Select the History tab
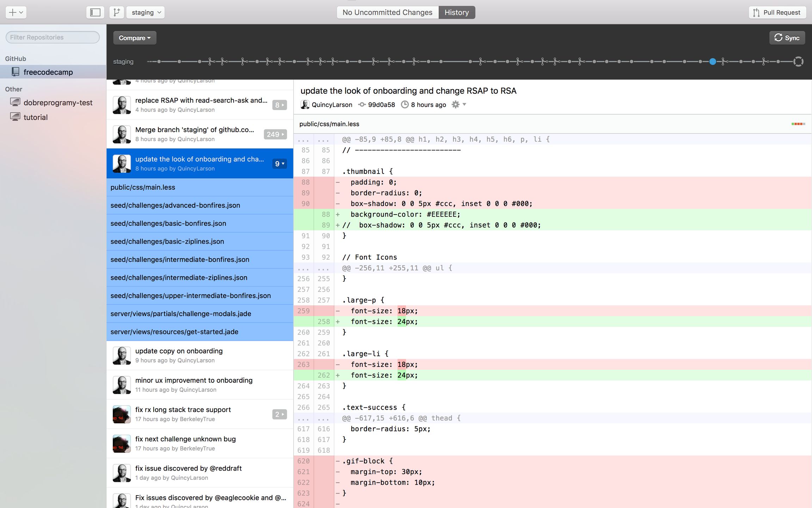This screenshot has height=508, width=812. coord(456,12)
